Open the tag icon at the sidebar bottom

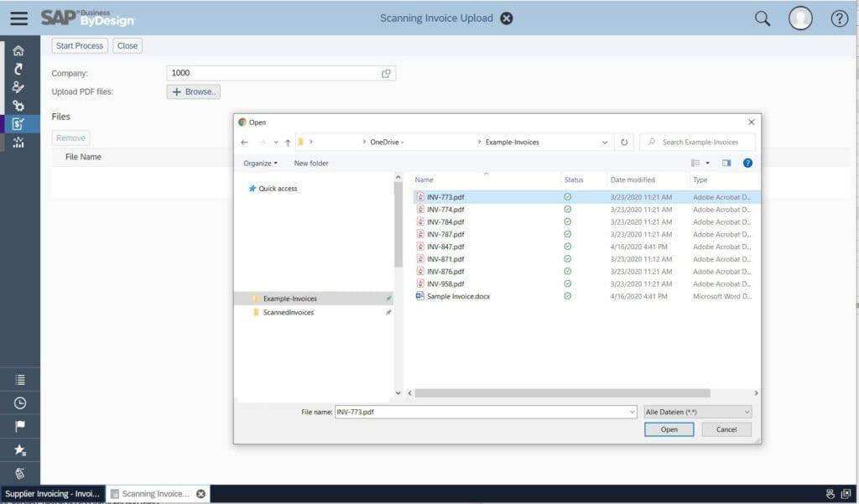20,473
